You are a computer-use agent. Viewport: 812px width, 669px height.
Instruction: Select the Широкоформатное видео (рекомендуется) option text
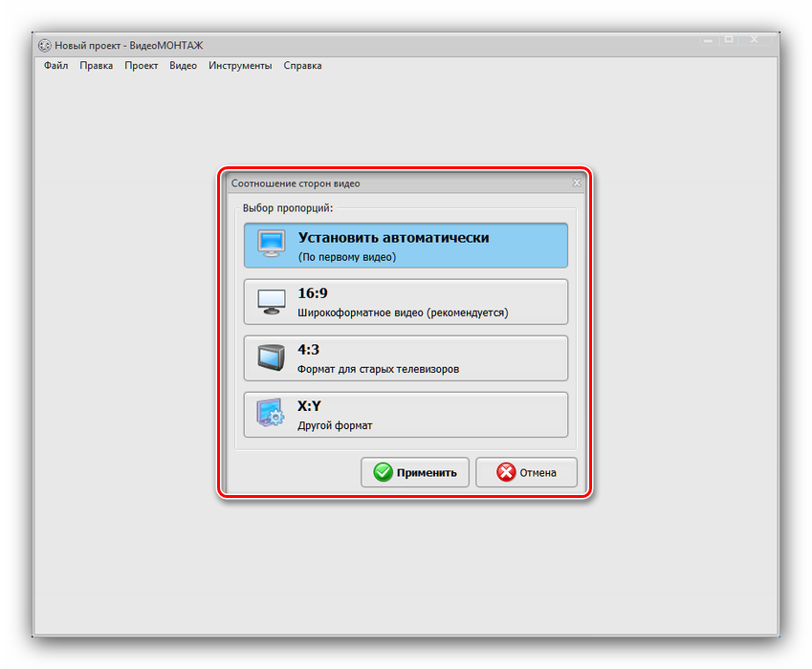pyautogui.click(x=403, y=313)
